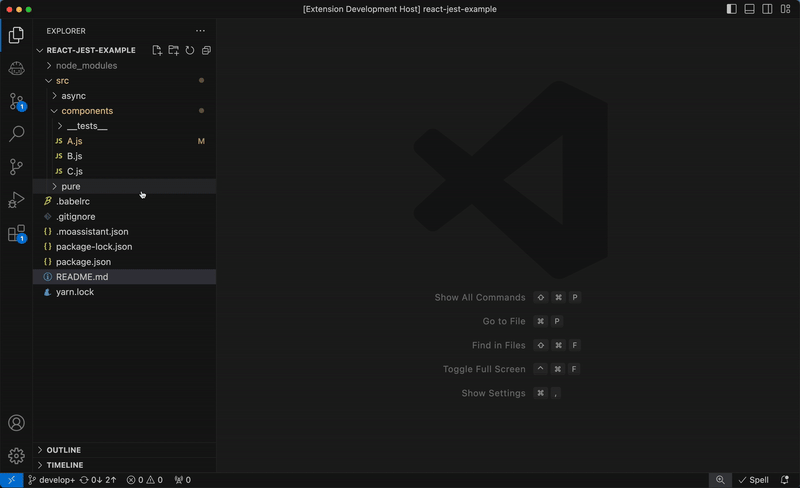Open errors and warnings count
Image resolution: width=800 pixels, height=488 pixels.
[144, 480]
